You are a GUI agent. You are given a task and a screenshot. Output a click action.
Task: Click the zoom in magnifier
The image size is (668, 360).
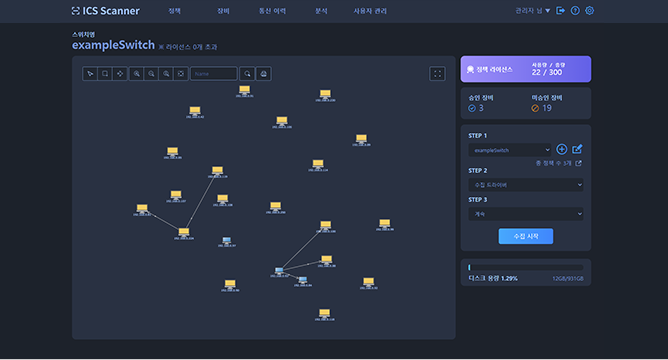pos(136,74)
